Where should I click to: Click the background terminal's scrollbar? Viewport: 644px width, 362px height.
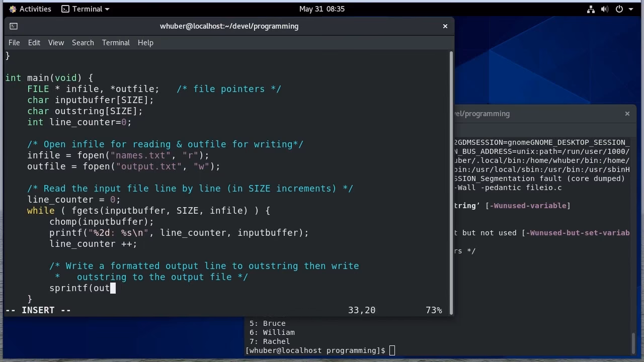click(633, 342)
